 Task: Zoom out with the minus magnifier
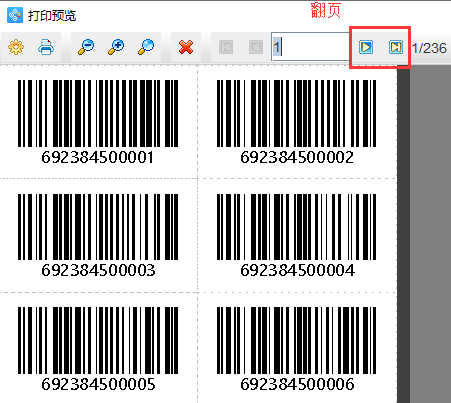coord(86,47)
